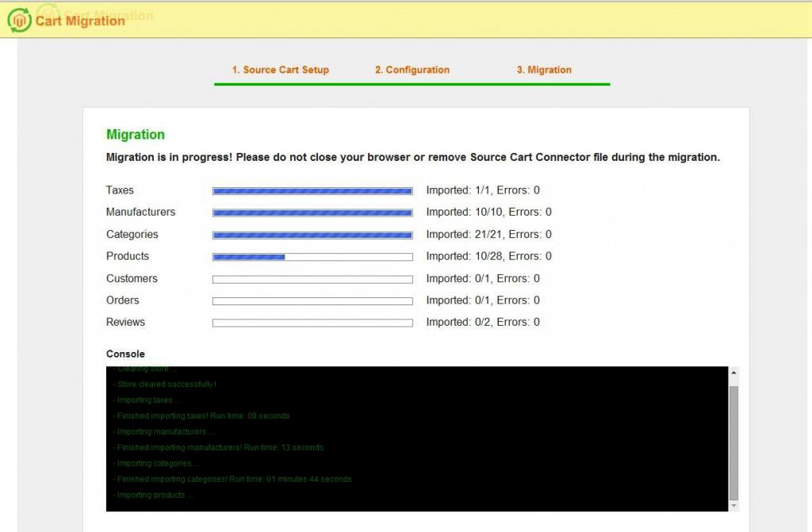Click the empty Orders progress bar
This screenshot has height=532, width=812.
(312, 301)
